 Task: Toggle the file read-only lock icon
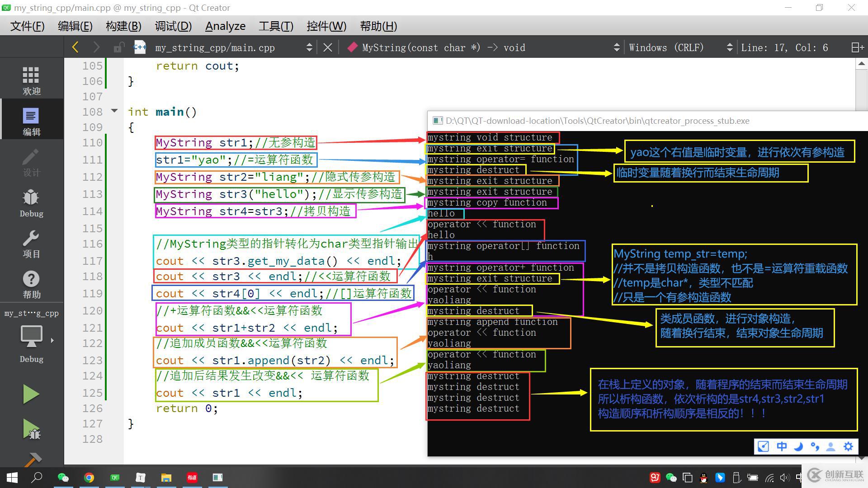click(x=118, y=47)
